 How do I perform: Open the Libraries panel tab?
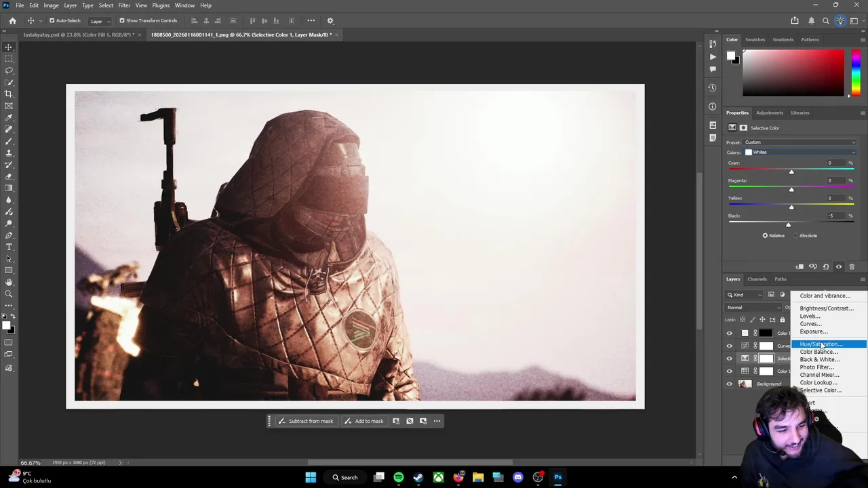800,113
